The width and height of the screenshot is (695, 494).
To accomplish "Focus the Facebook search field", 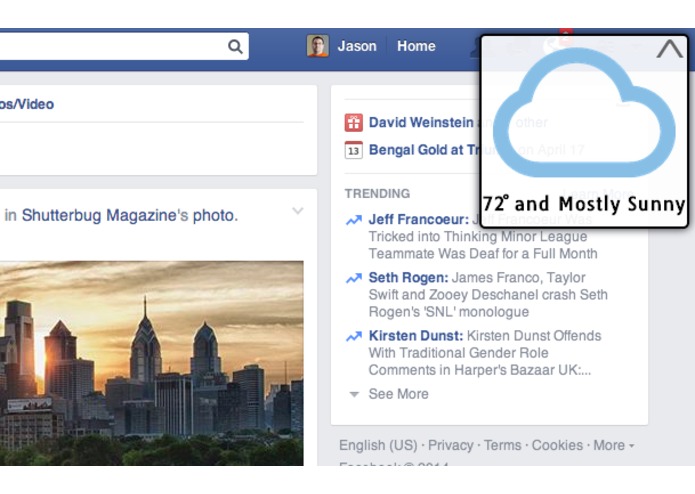I will click(124, 46).
